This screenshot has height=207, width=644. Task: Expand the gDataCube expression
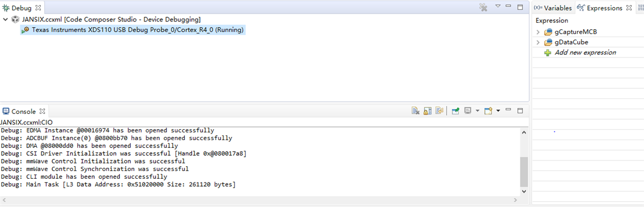(x=538, y=42)
